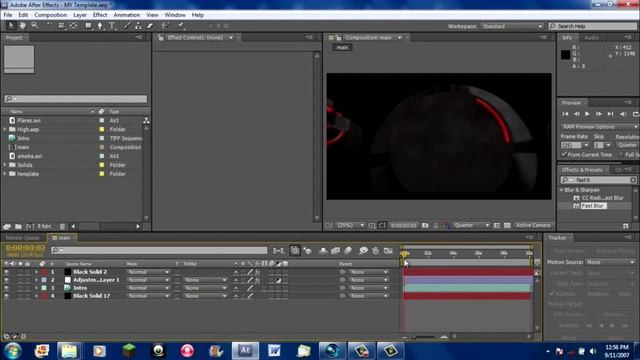Screen dimensions: 640x360
Task: Select the Hand tool
Action: point(22,26)
